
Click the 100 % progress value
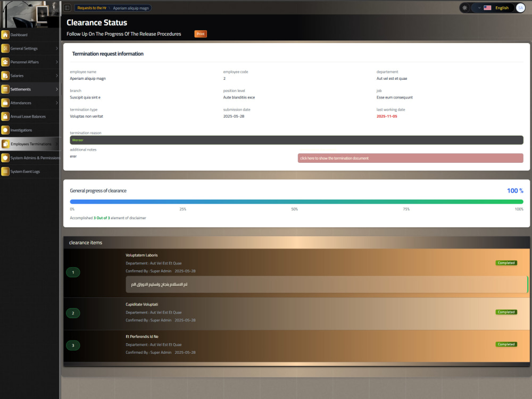514,190
